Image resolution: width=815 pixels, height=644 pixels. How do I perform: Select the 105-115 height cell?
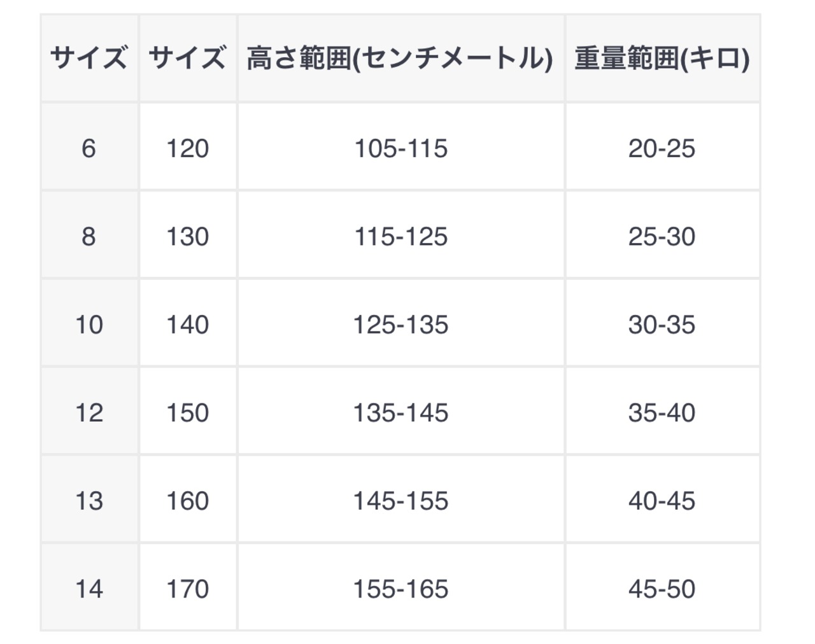pos(401,146)
